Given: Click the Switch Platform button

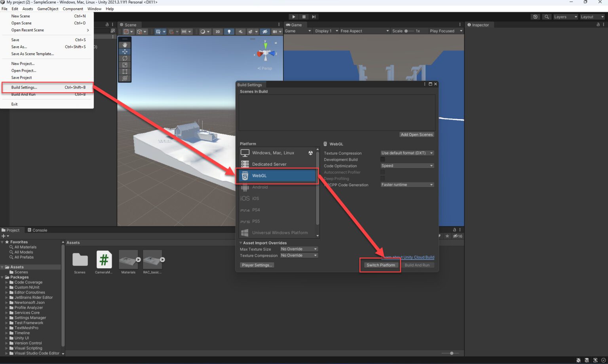Looking at the screenshot, I should tap(380, 265).
